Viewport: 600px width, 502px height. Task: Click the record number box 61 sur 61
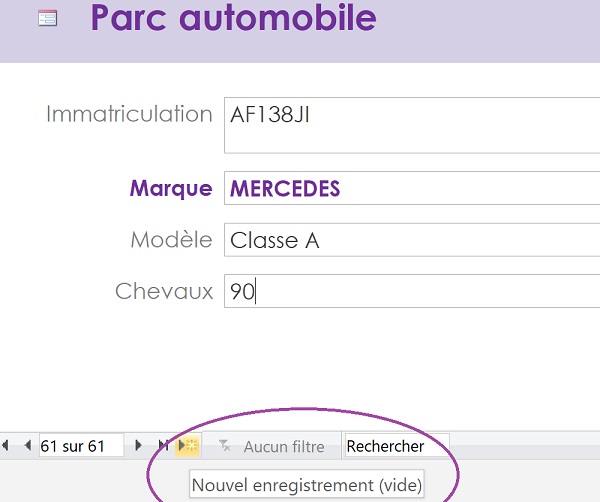tap(82, 446)
